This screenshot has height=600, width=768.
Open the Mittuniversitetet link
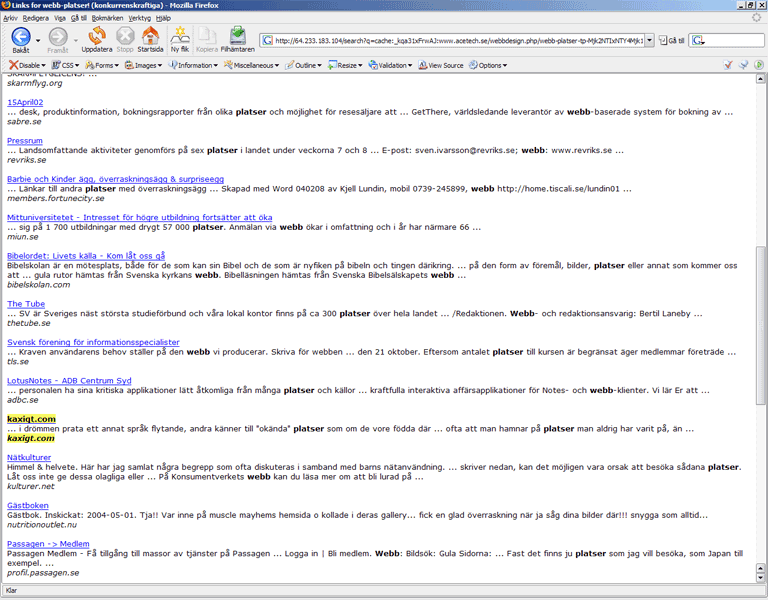pyautogui.click(x=140, y=217)
